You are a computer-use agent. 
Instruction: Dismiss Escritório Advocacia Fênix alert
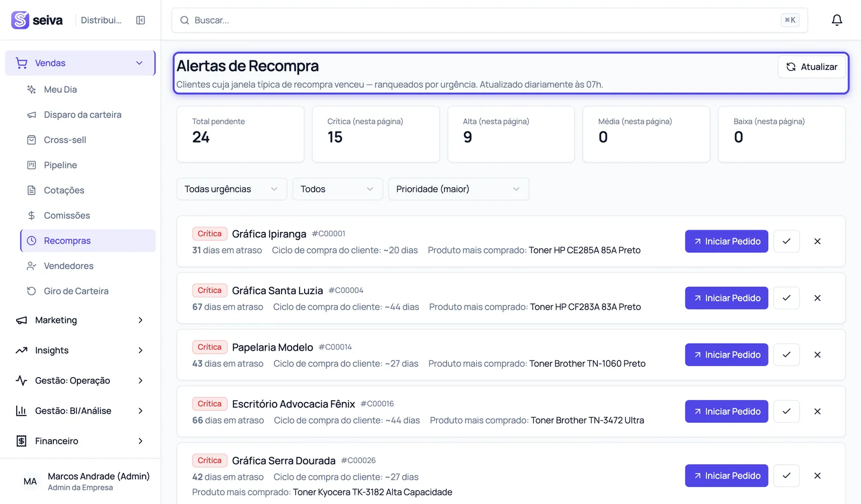[x=817, y=411]
